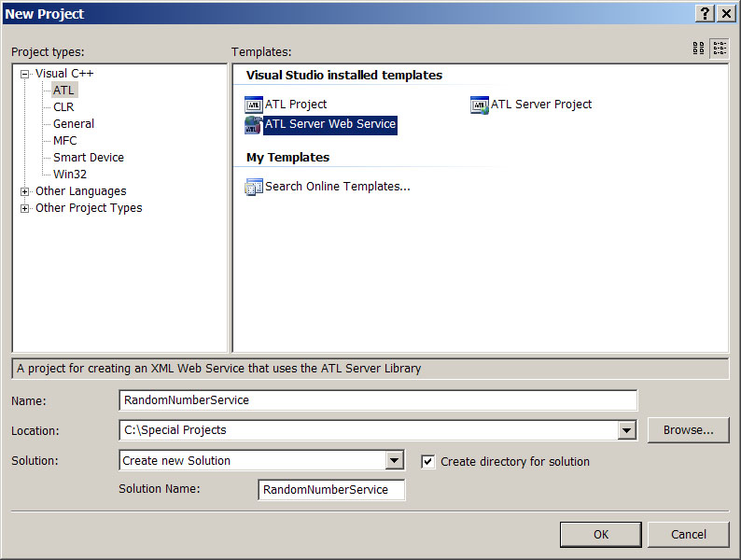Open the Solution dropdown arrow

[394, 460]
